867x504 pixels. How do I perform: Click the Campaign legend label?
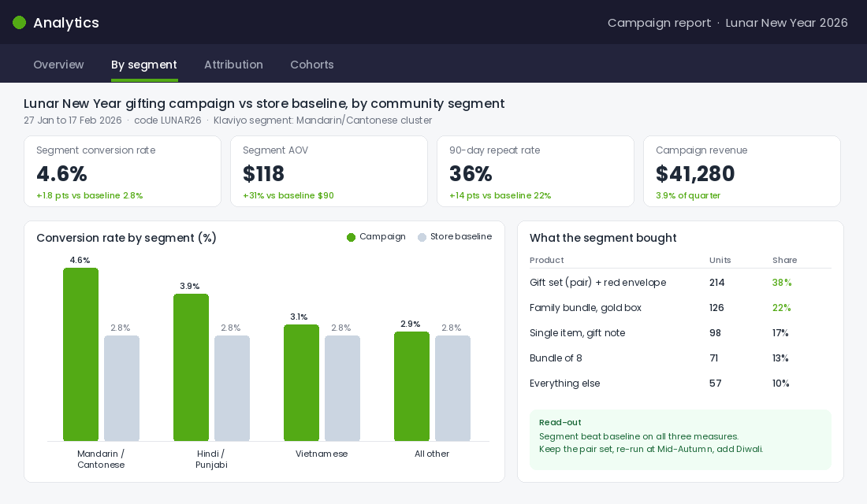pos(382,236)
